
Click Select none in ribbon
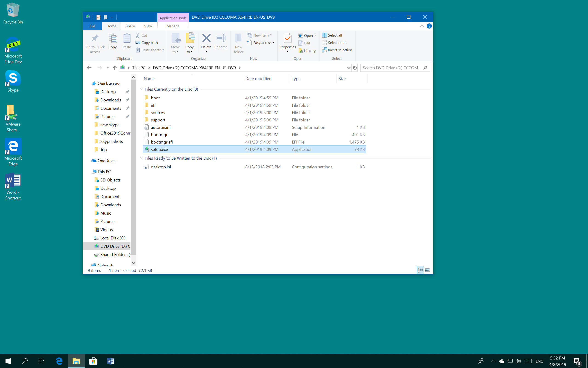334,43
